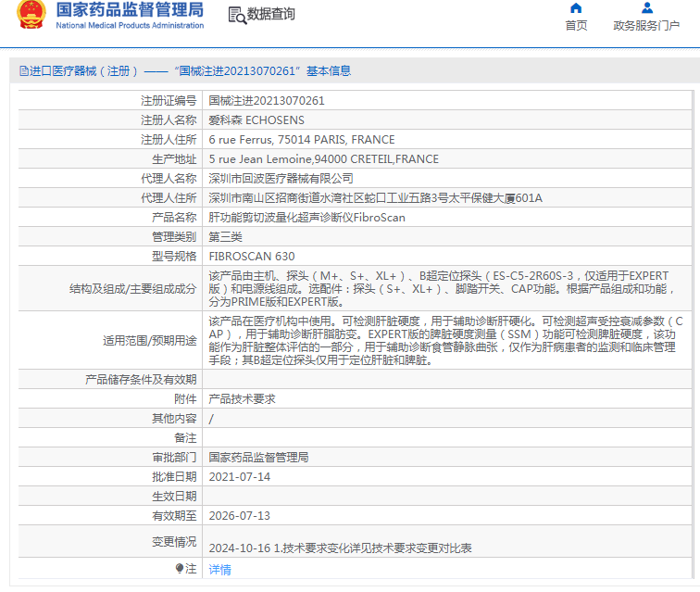Click the 型号规格 label
Viewport: 700px width, 592px height.
175,257
